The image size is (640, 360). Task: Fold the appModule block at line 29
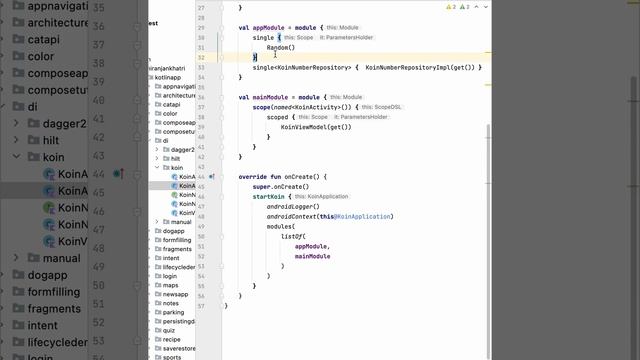pyautogui.click(x=221, y=28)
